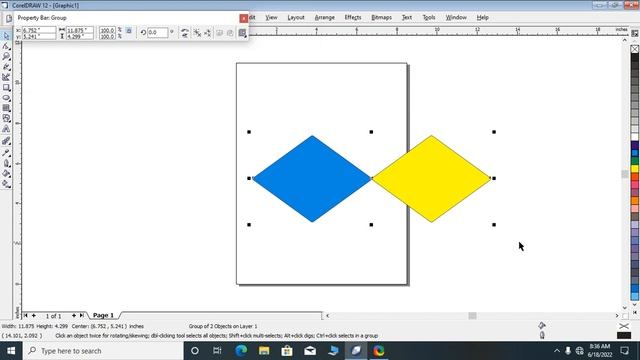Click the New document icon
The width and height of the screenshot is (640, 360).
[9, 18]
